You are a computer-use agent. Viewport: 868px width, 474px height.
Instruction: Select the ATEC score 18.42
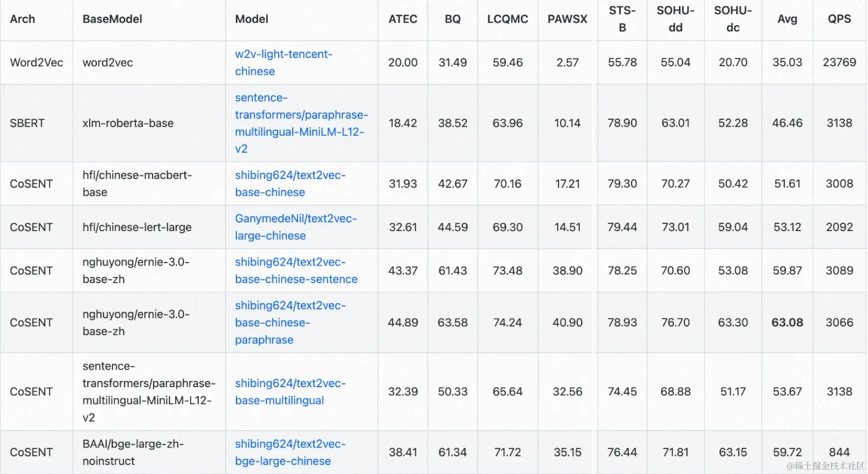coord(403,123)
